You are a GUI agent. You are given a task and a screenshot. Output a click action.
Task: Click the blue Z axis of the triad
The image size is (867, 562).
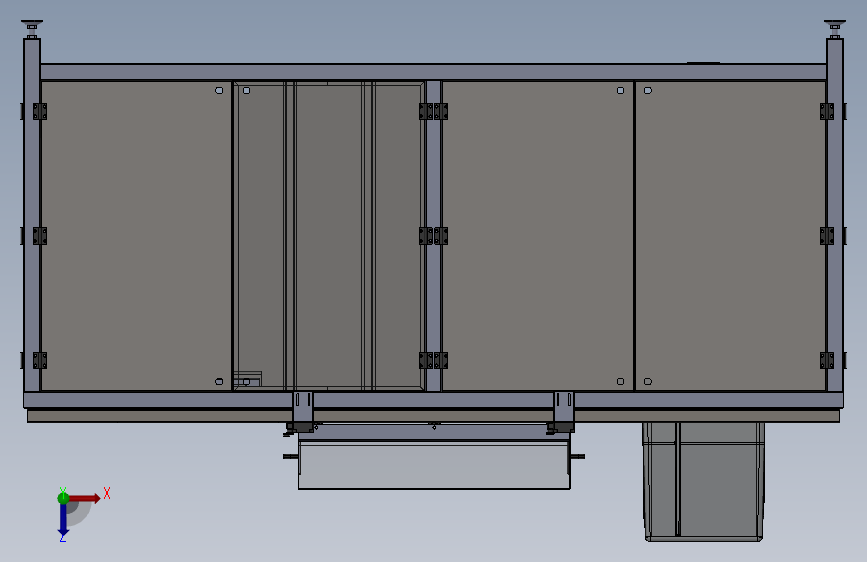coord(63,519)
